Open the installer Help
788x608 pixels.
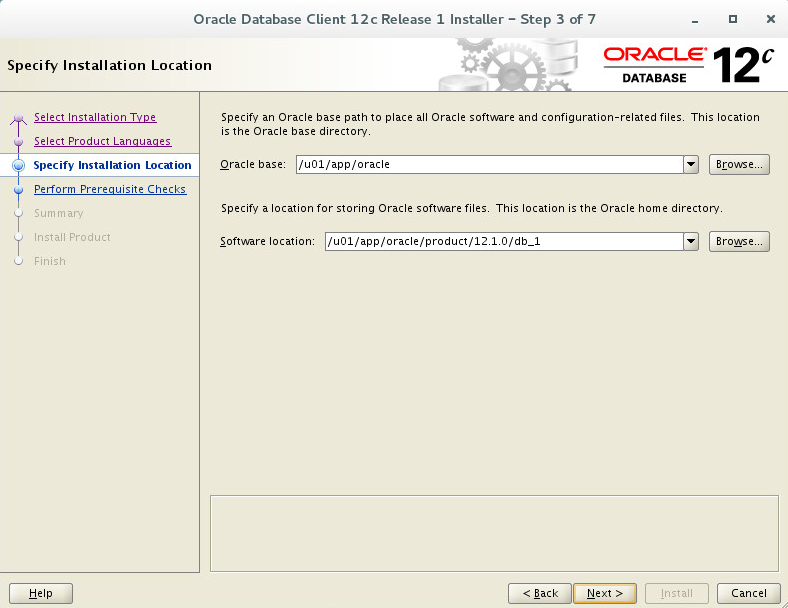click(x=41, y=593)
